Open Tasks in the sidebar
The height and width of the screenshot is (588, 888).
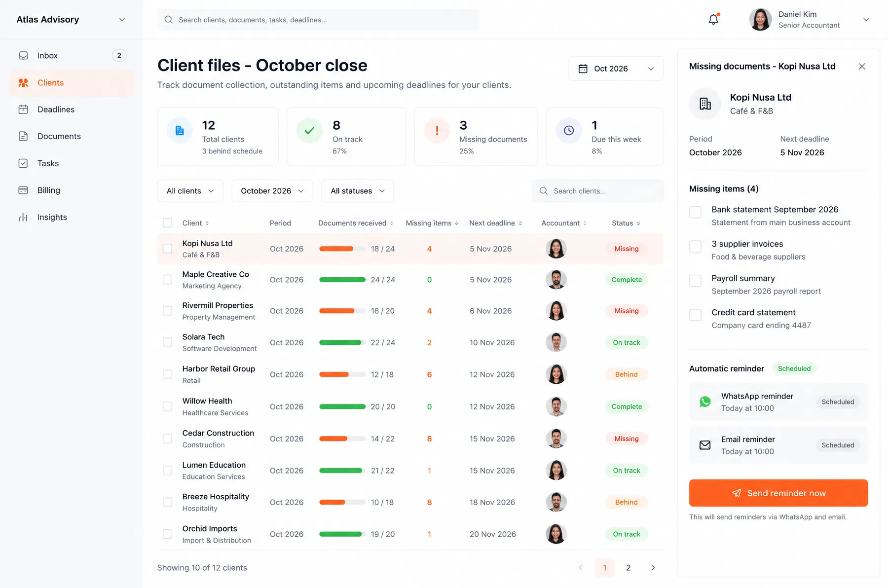pyautogui.click(x=72, y=163)
